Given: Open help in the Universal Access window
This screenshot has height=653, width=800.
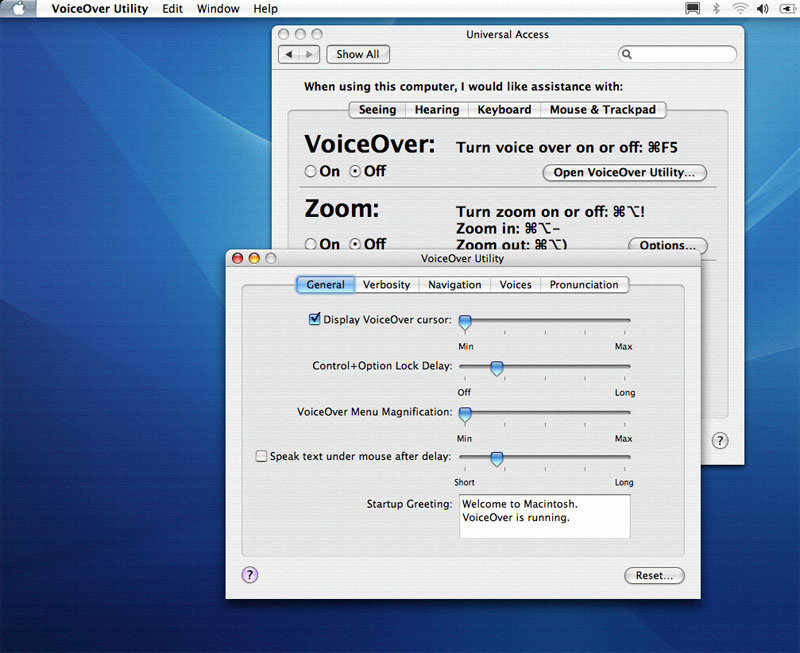Looking at the screenshot, I should (x=720, y=440).
